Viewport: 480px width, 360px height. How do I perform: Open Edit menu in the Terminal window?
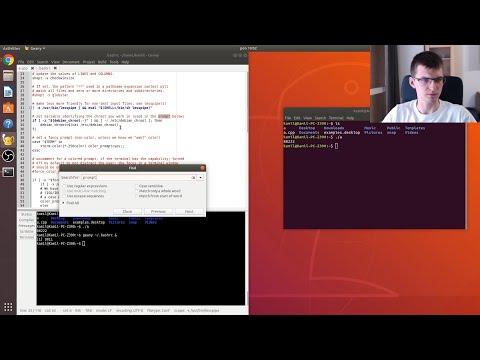click(x=297, y=118)
